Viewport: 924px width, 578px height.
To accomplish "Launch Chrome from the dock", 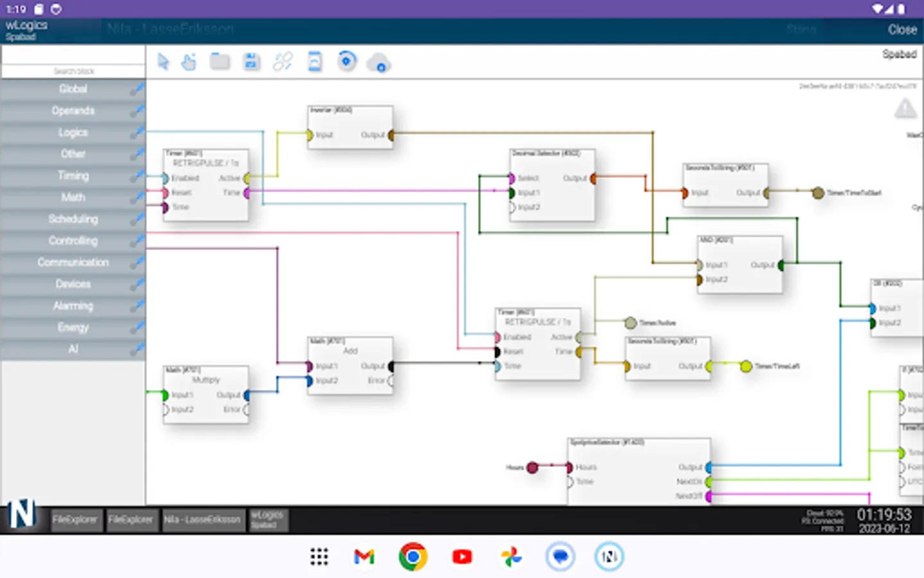I will pos(413,557).
